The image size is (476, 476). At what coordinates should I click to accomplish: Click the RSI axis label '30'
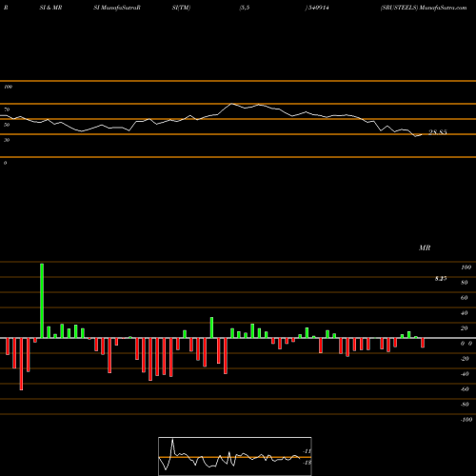pos(7,140)
